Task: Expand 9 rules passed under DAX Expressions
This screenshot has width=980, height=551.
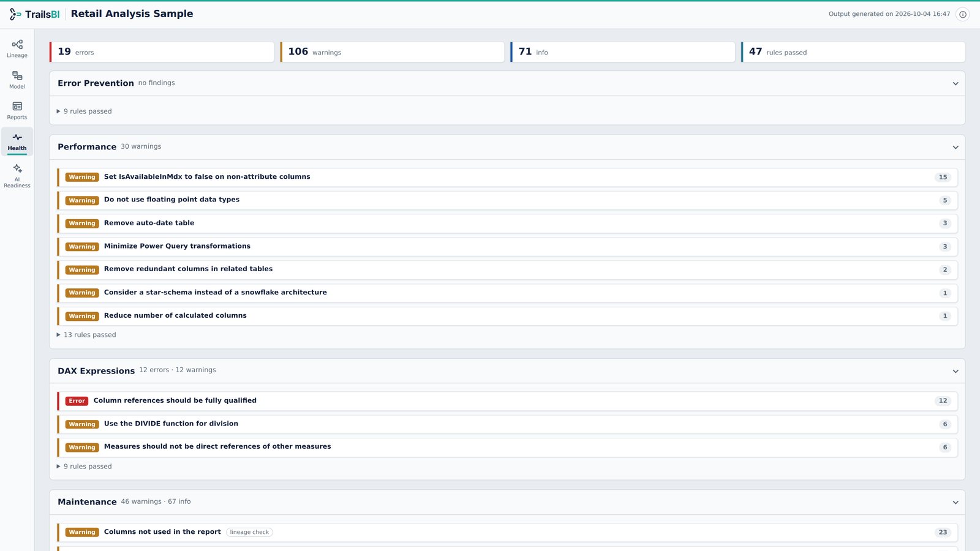Action: tap(85, 467)
